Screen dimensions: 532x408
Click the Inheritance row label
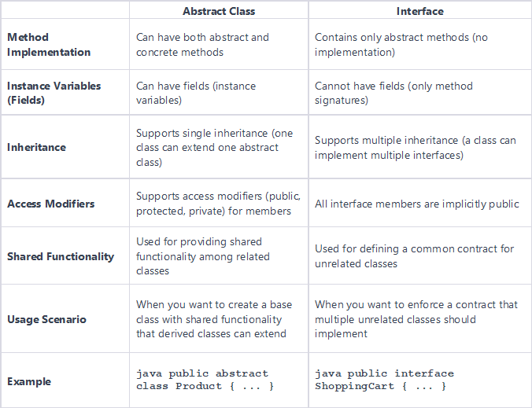click(x=36, y=147)
